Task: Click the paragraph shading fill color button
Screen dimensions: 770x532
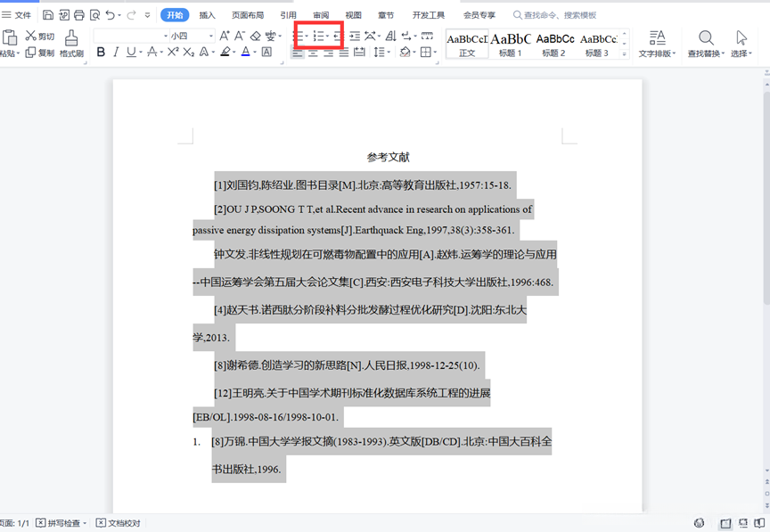Action: [x=405, y=52]
